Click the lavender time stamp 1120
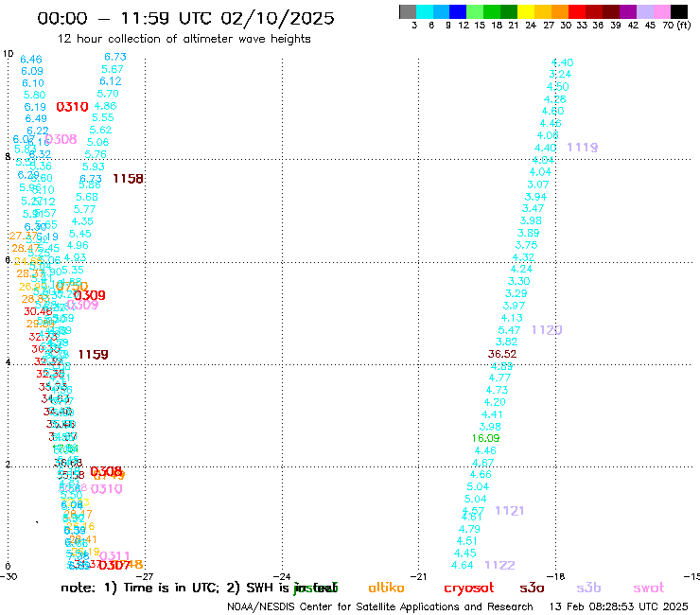Image resolution: width=700 pixels, height=615 pixels. click(547, 330)
